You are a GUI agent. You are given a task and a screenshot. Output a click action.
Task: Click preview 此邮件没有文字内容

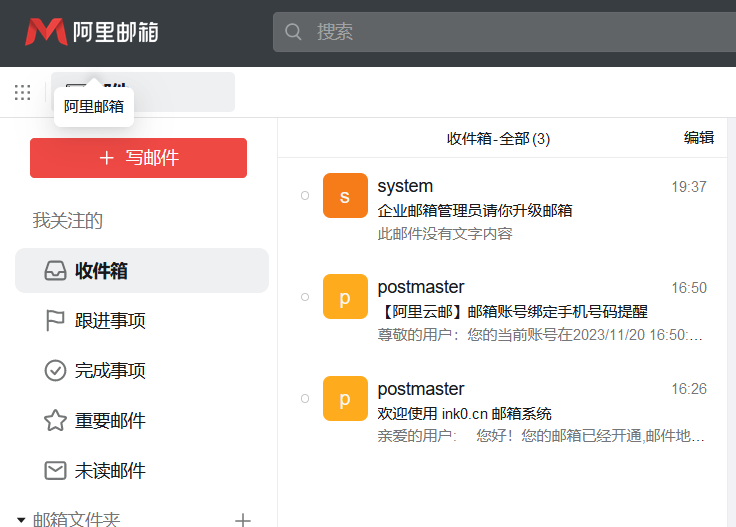tap(445, 233)
